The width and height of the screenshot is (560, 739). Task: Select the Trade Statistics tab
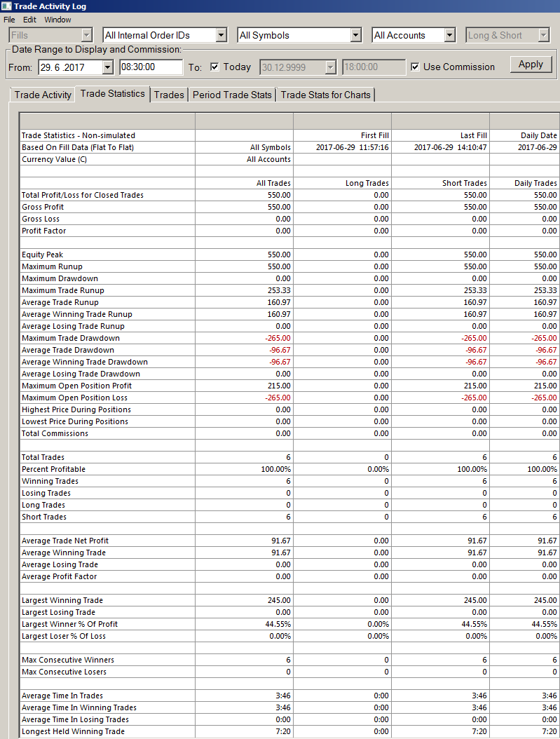[113, 94]
